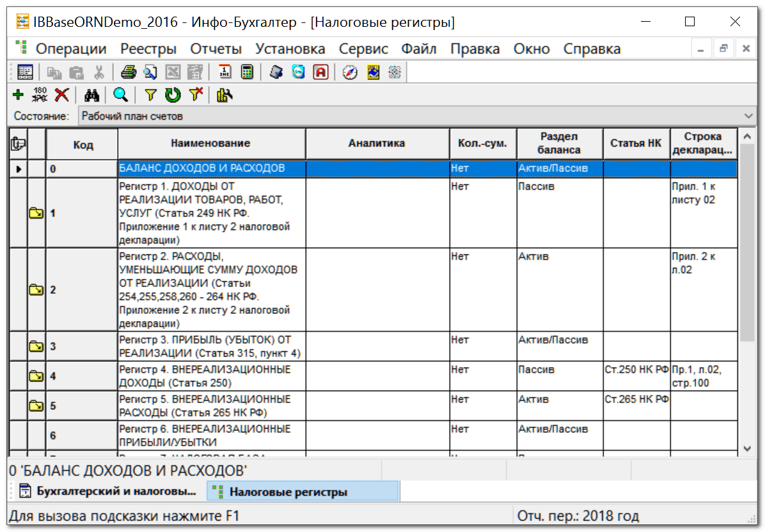Open the Отчеты menu
The image size is (765, 532).
tap(216, 49)
